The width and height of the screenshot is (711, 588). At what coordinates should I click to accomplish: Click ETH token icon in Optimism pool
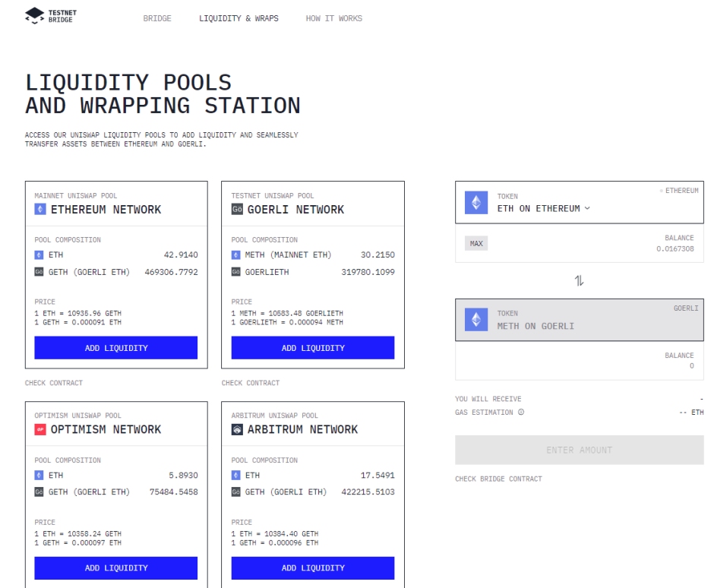39,475
